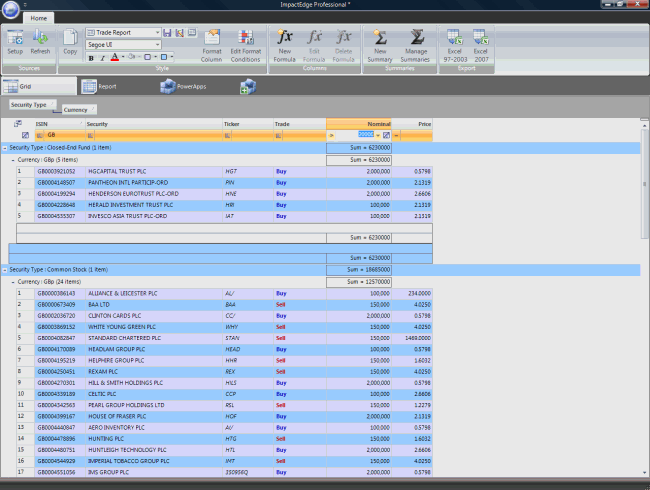Click the GB0004478896 ISIN cell
650x490 pixels.
point(60,439)
